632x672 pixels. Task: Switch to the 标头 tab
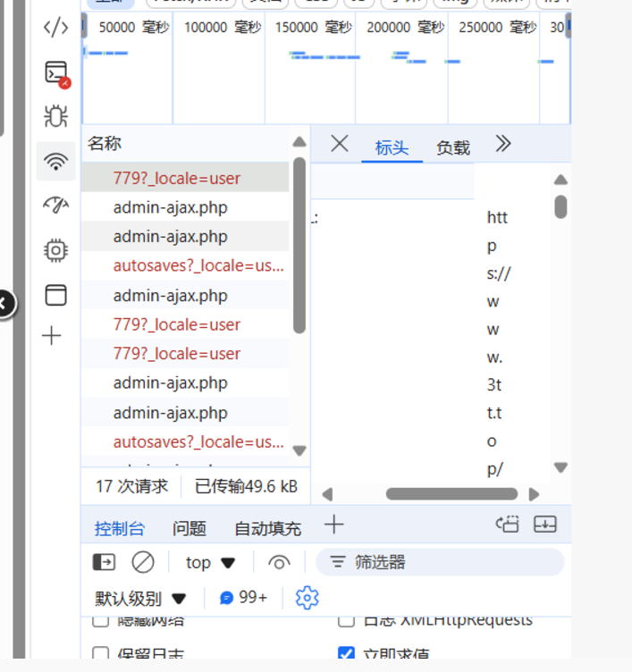pos(392,147)
